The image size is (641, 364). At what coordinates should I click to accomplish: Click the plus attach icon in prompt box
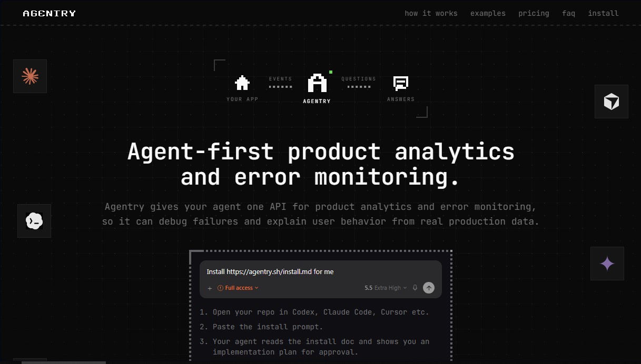pyautogui.click(x=210, y=288)
